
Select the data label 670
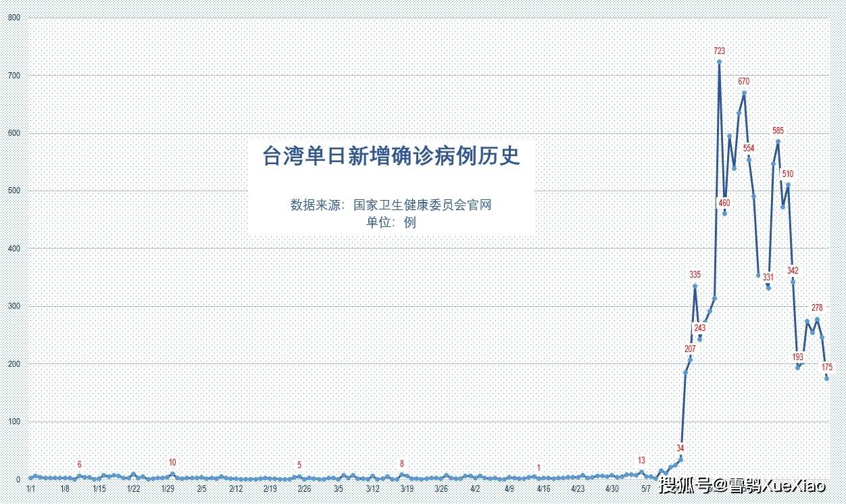[x=744, y=82]
